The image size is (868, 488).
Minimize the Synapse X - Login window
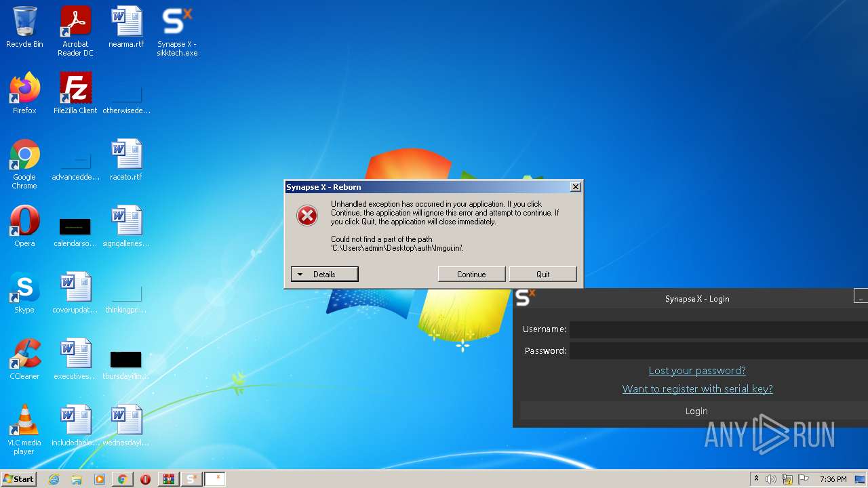(860, 296)
